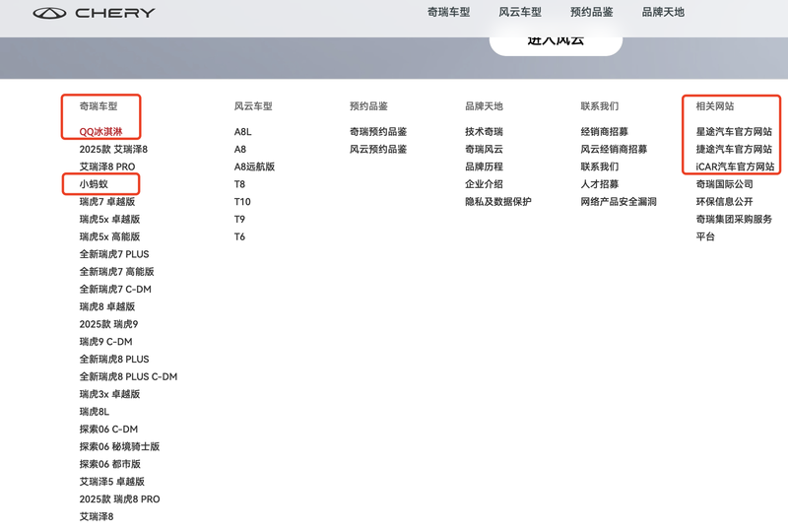Open the 联系我们 link under contact column
This screenshot has width=788, height=532.
point(600,166)
